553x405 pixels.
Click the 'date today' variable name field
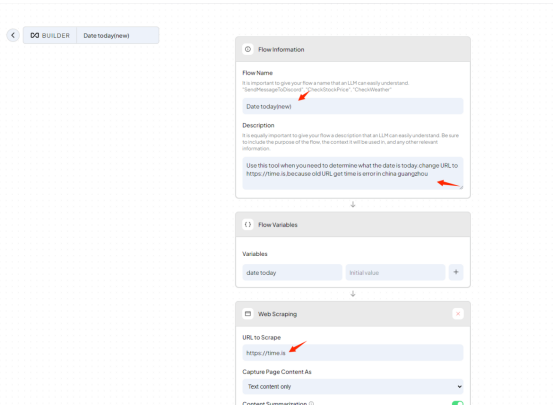pyautogui.click(x=292, y=272)
